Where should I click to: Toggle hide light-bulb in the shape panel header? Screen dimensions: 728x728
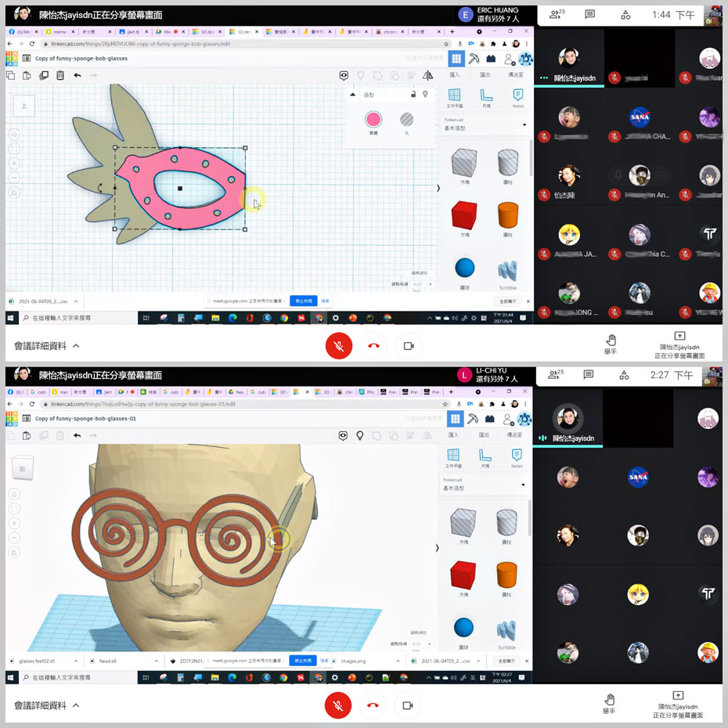(x=425, y=94)
